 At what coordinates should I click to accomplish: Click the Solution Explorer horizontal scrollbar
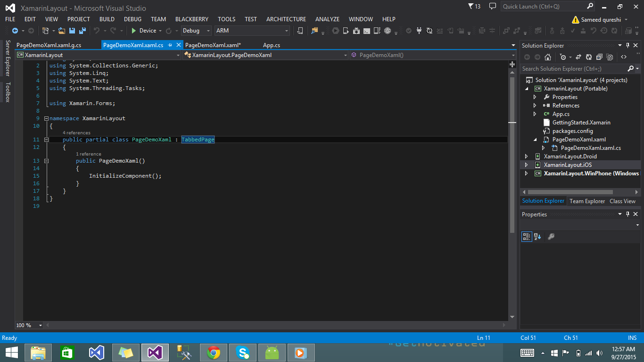570,192
